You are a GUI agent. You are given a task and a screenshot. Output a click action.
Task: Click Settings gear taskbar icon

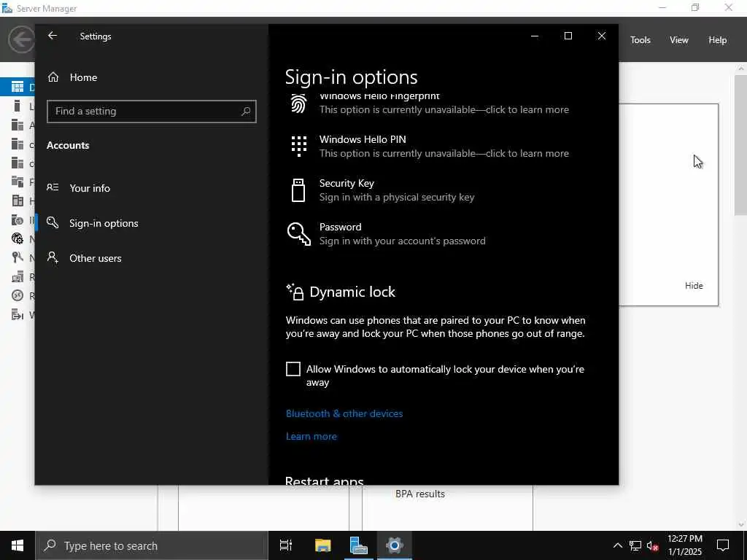coord(395,545)
